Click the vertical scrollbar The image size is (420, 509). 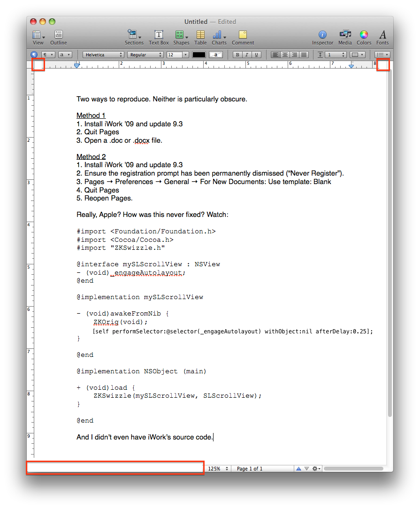pyautogui.click(x=390, y=243)
